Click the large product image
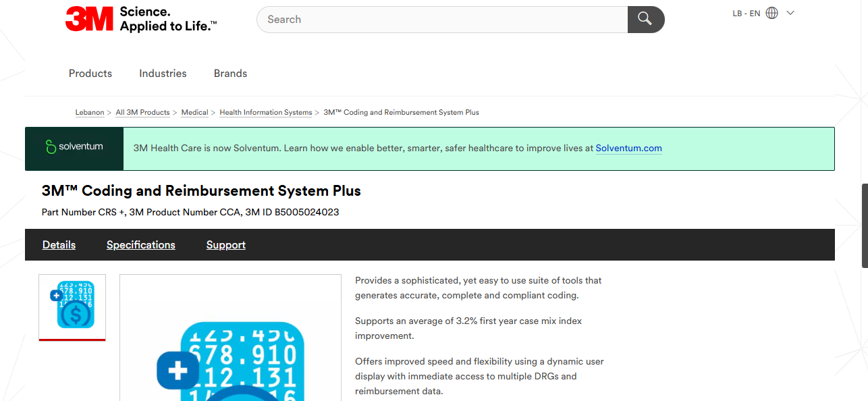Image resolution: width=868 pixels, height=401 pixels. [x=230, y=338]
